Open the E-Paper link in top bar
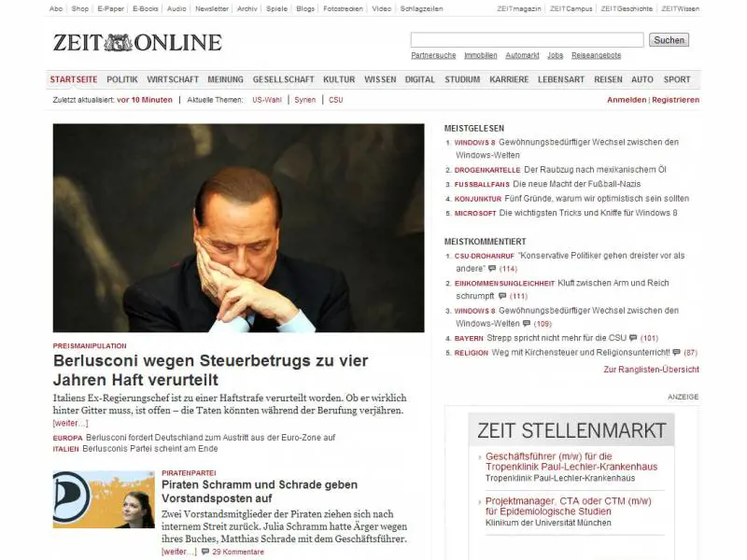 click(110, 8)
